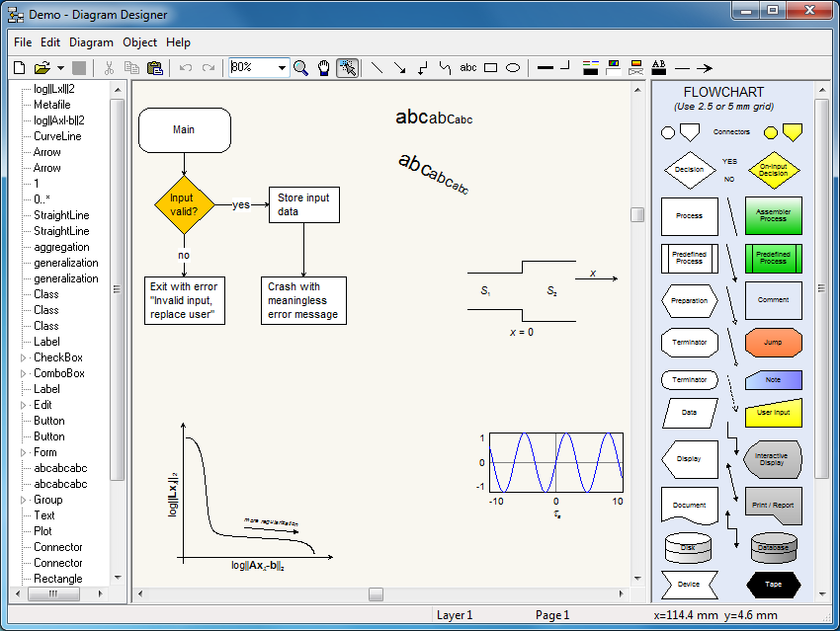Open the recent files dropdown arrow next to Open
Image resolution: width=840 pixels, height=631 pixels.
[x=60, y=68]
